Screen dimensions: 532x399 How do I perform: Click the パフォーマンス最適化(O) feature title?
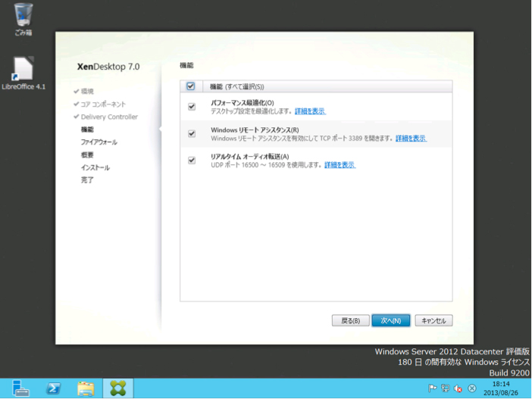click(x=243, y=103)
